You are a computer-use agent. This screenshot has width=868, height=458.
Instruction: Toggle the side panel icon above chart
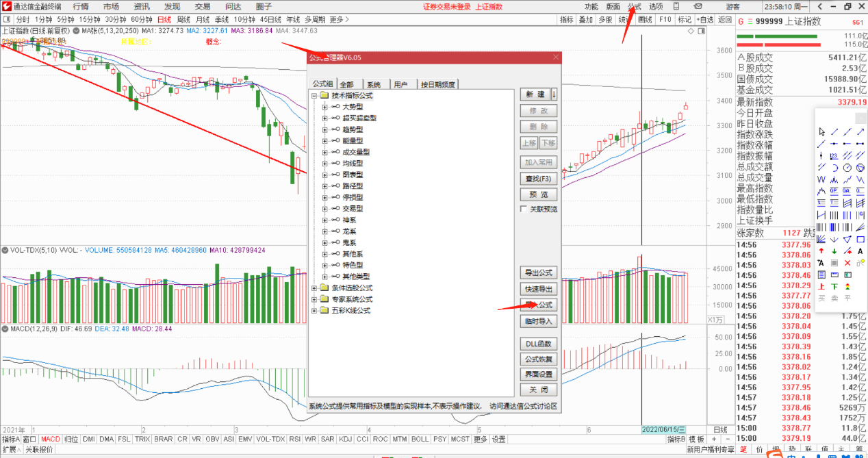pos(702,31)
